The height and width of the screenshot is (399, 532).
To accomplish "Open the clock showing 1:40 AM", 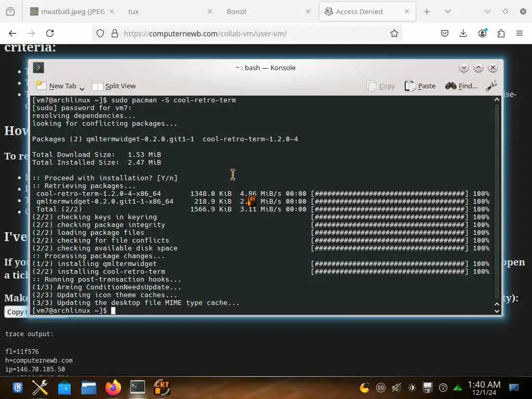I will click(484, 388).
